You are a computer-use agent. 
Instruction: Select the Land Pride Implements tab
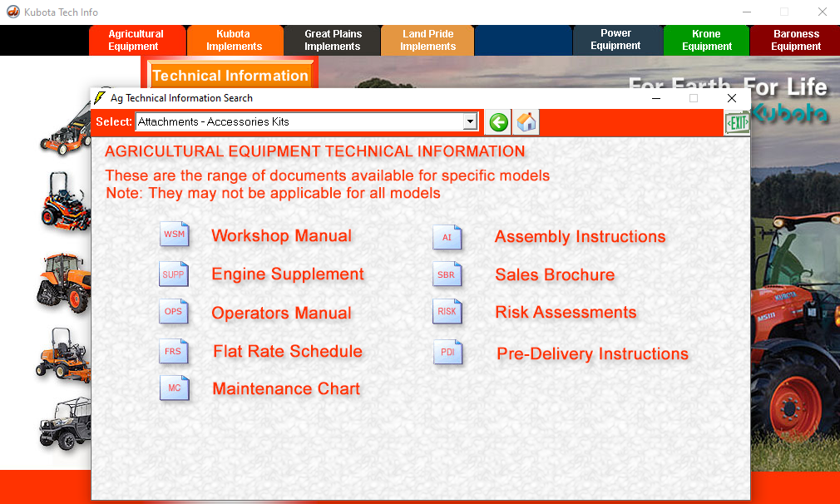427,40
